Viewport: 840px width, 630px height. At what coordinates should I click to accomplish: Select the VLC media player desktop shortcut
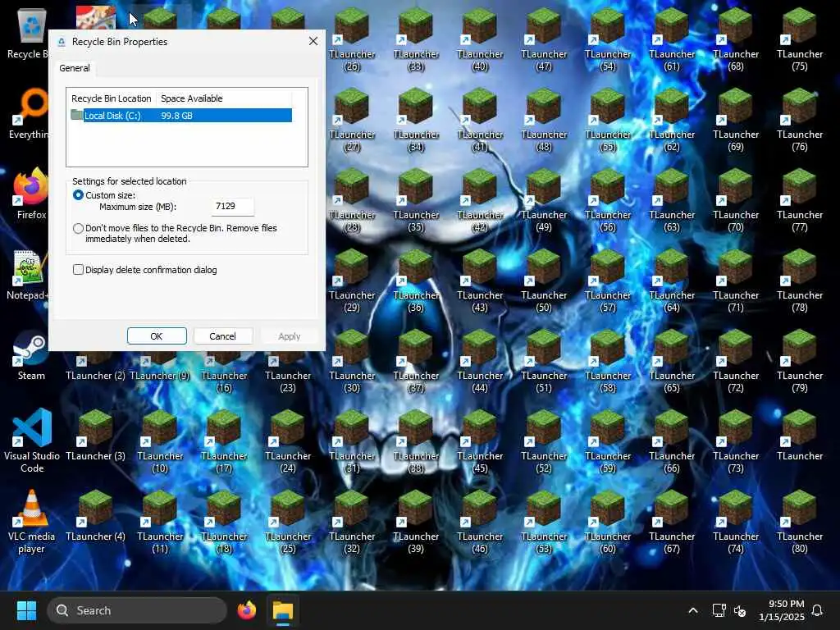[x=32, y=521]
